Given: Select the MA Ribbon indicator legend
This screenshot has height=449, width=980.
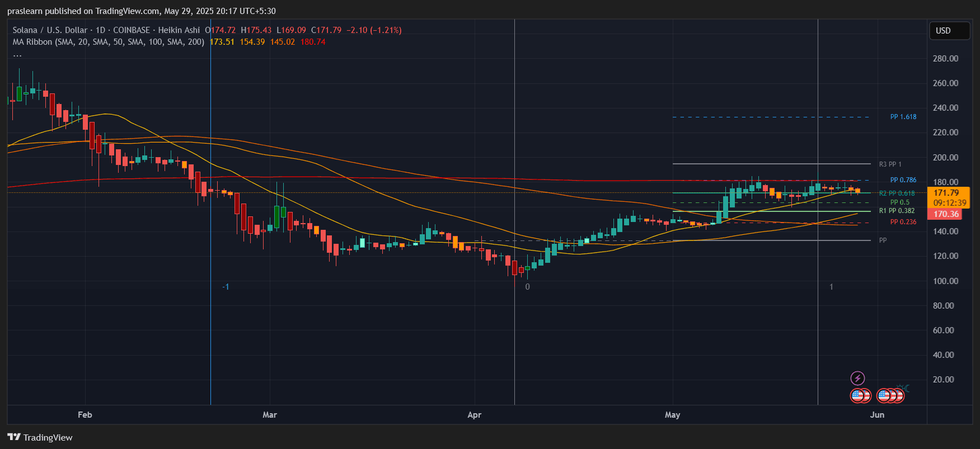Looking at the screenshot, I should pos(109,42).
